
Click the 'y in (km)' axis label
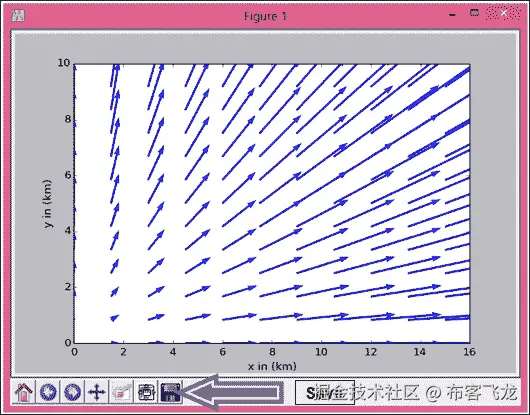pos(48,204)
